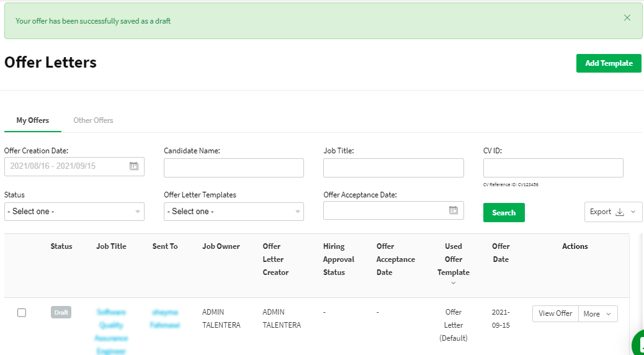The image size is (644, 355).
Task: Select the My Offers tab
Action: [33, 120]
